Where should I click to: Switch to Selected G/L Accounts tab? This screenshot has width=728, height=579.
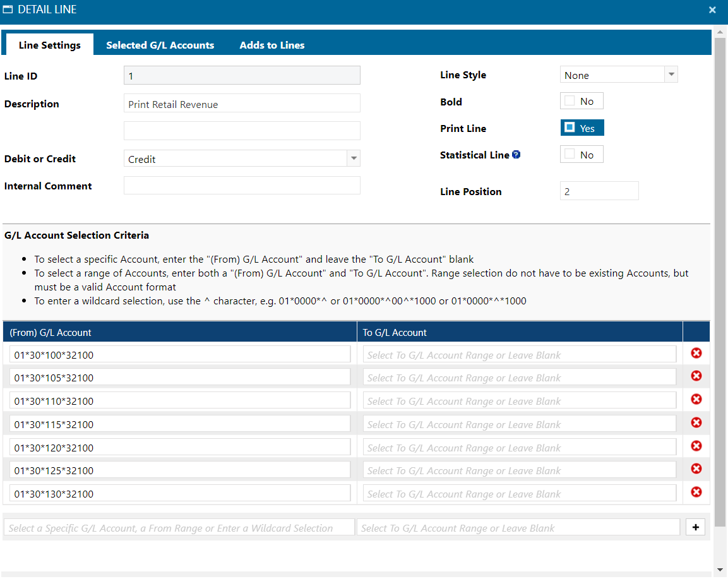(160, 45)
